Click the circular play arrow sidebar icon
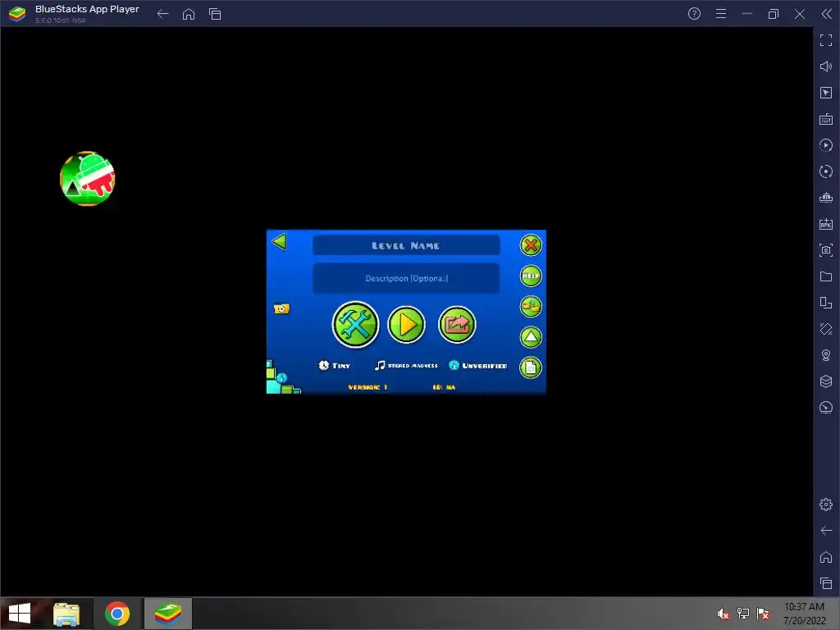Viewport: 840px width, 630px height. point(826,145)
